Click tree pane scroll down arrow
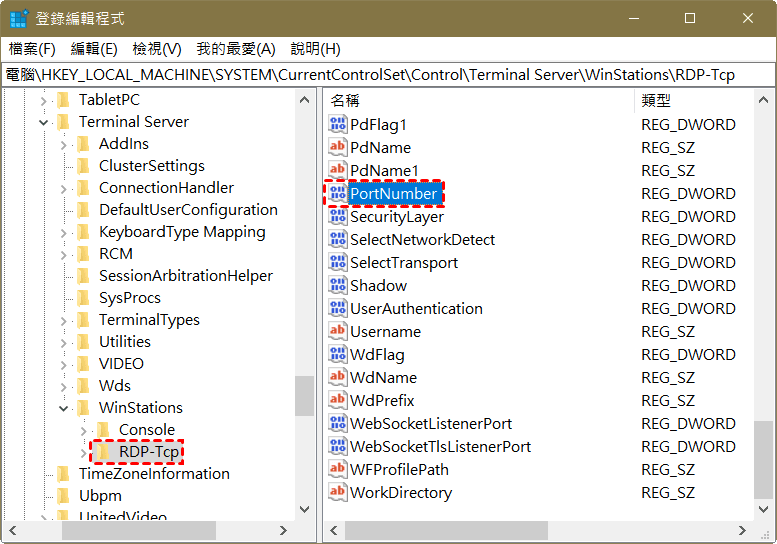Image resolution: width=777 pixels, height=544 pixels. (304, 509)
